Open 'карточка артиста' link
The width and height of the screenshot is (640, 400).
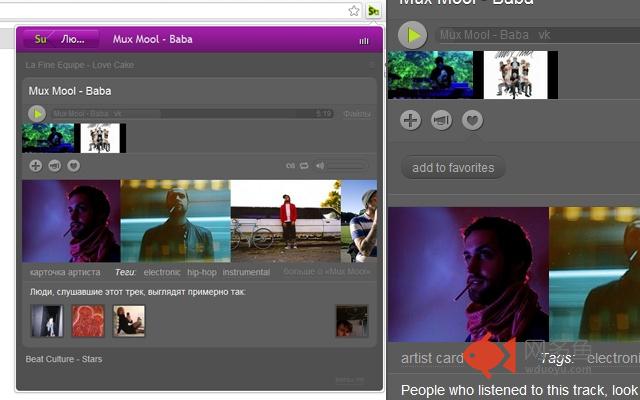click(x=65, y=272)
